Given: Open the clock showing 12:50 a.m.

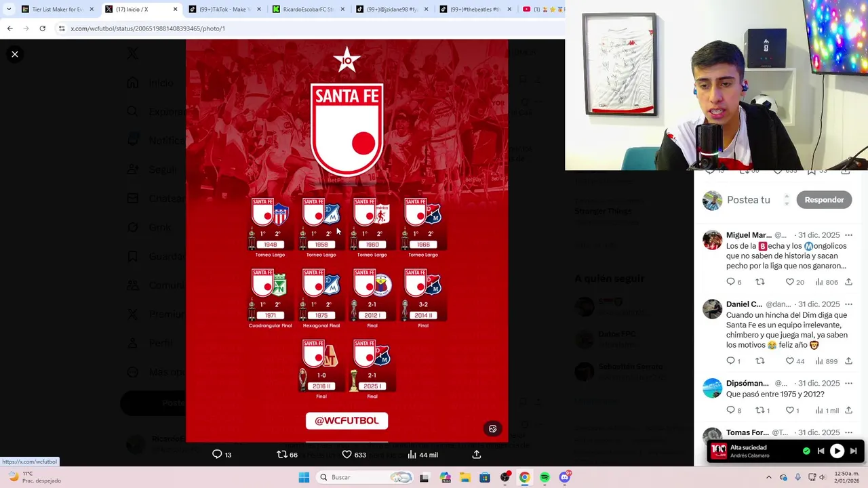Looking at the screenshot, I should (846, 477).
